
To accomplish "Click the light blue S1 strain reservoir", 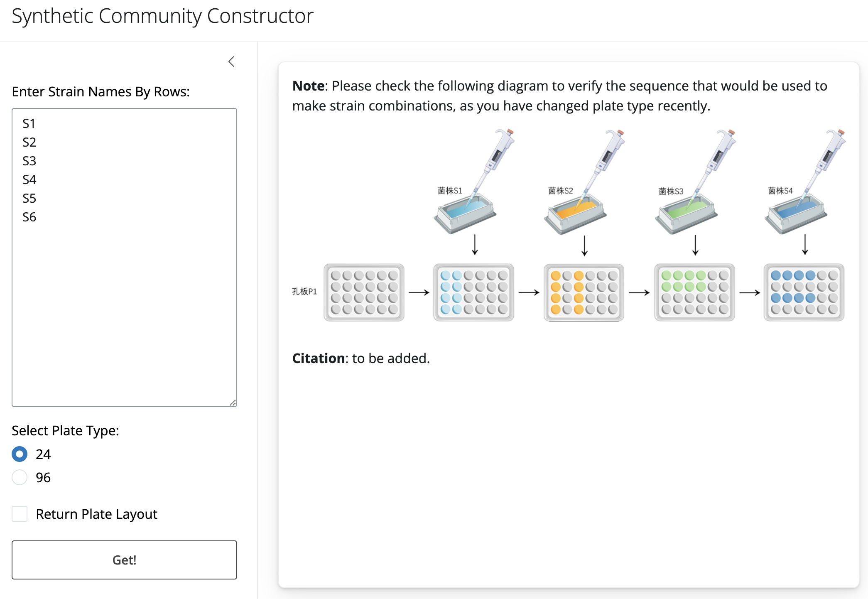I will click(465, 214).
